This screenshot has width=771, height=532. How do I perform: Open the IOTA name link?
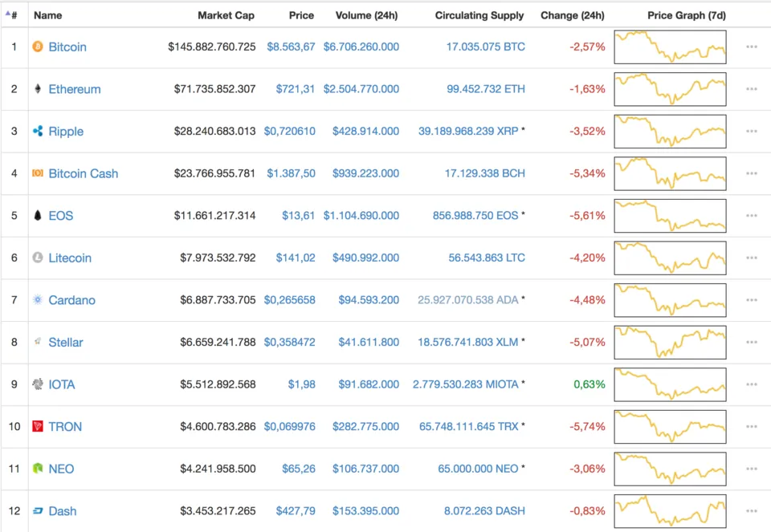[62, 384]
